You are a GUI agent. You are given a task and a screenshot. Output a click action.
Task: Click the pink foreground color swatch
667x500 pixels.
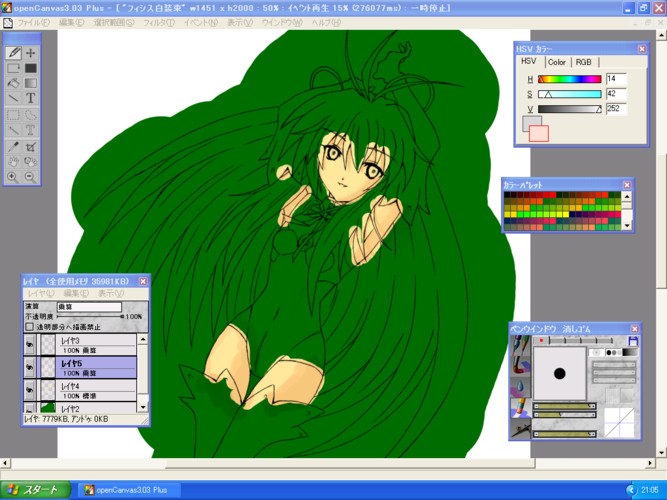(539, 134)
